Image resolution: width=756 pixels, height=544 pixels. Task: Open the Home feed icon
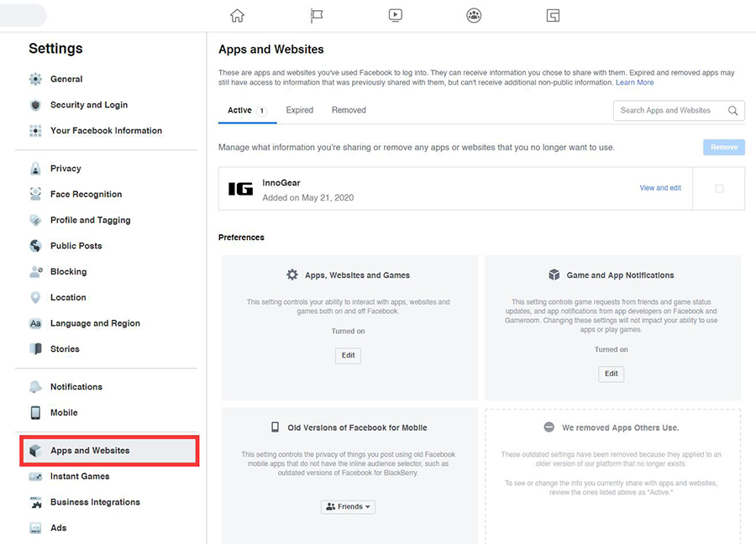[x=237, y=14]
